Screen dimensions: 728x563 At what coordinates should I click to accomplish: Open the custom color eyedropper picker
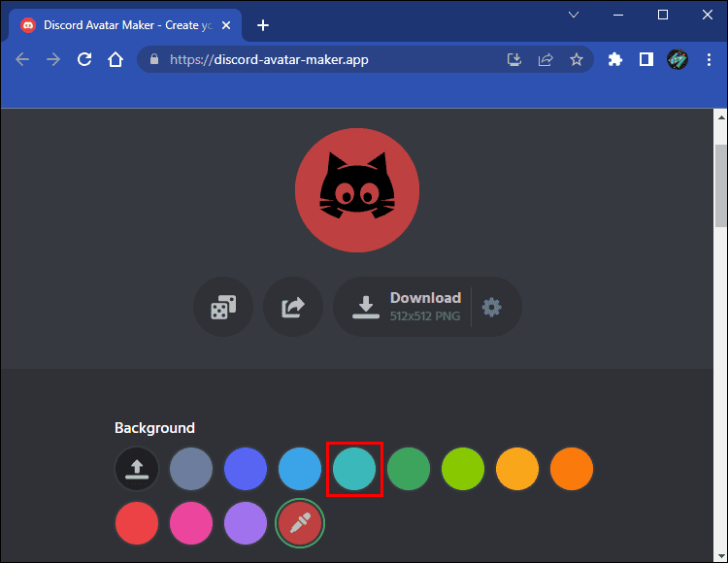(x=300, y=523)
